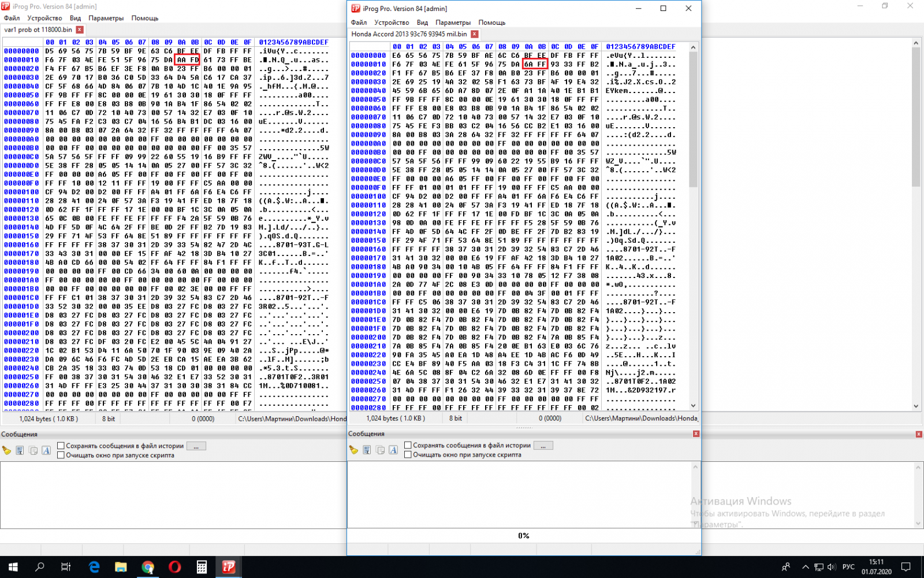924x578 pixels.
Task: Open Файл menu in front window
Action: [359, 23]
